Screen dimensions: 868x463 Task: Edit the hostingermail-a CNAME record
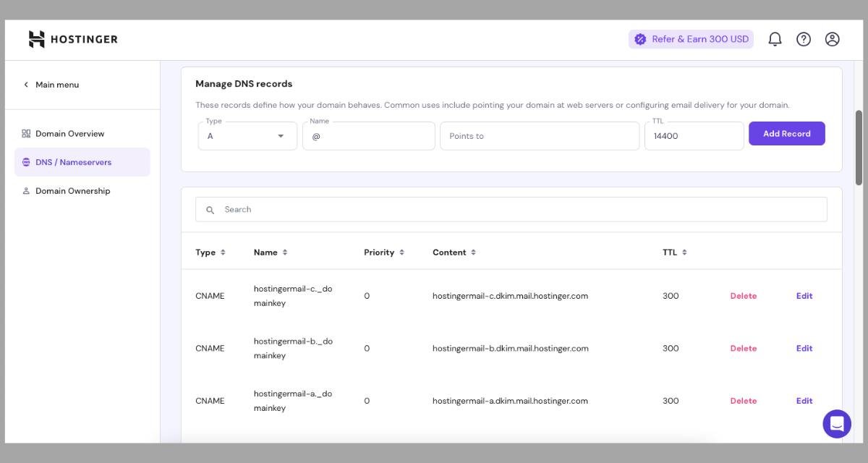point(804,401)
